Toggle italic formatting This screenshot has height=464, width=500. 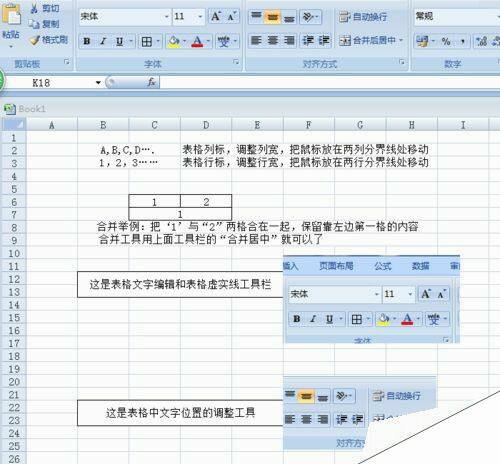point(103,42)
